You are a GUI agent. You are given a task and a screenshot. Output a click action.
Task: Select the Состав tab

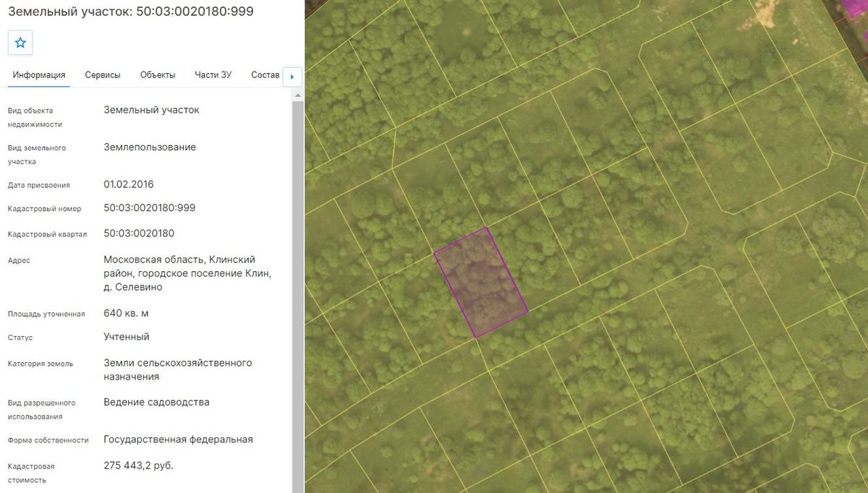(x=265, y=75)
